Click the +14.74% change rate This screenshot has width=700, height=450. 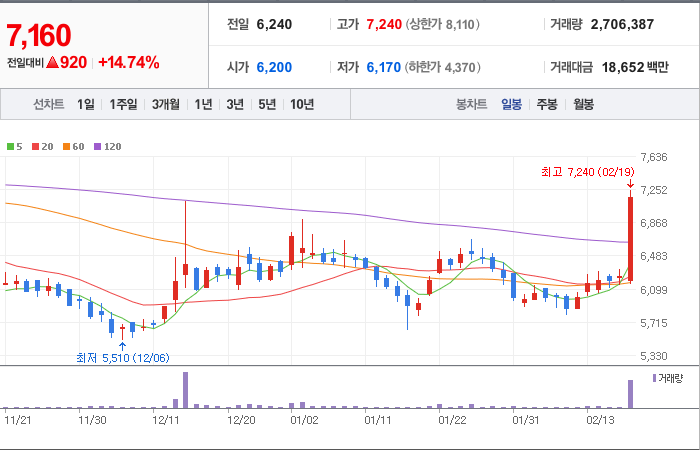coord(129,63)
